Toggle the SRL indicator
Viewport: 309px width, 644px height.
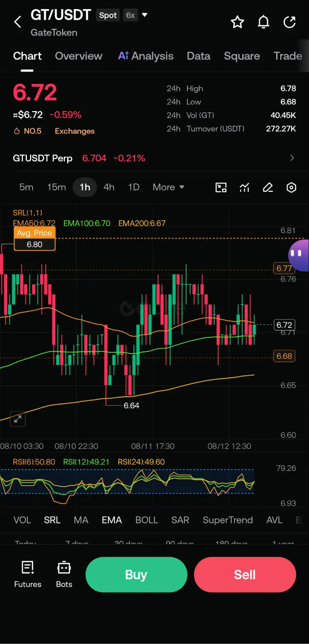(x=52, y=520)
